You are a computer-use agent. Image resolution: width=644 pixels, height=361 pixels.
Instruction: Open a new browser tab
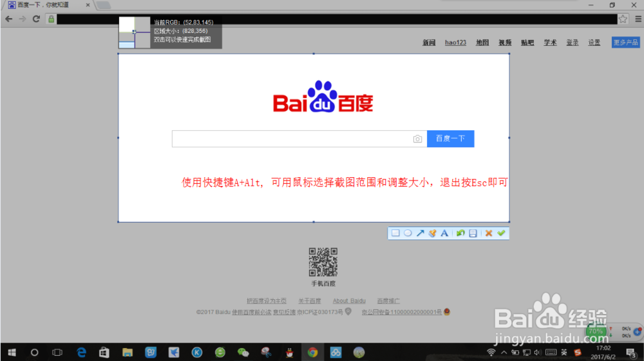pyautogui.click(x=104, y=5)
